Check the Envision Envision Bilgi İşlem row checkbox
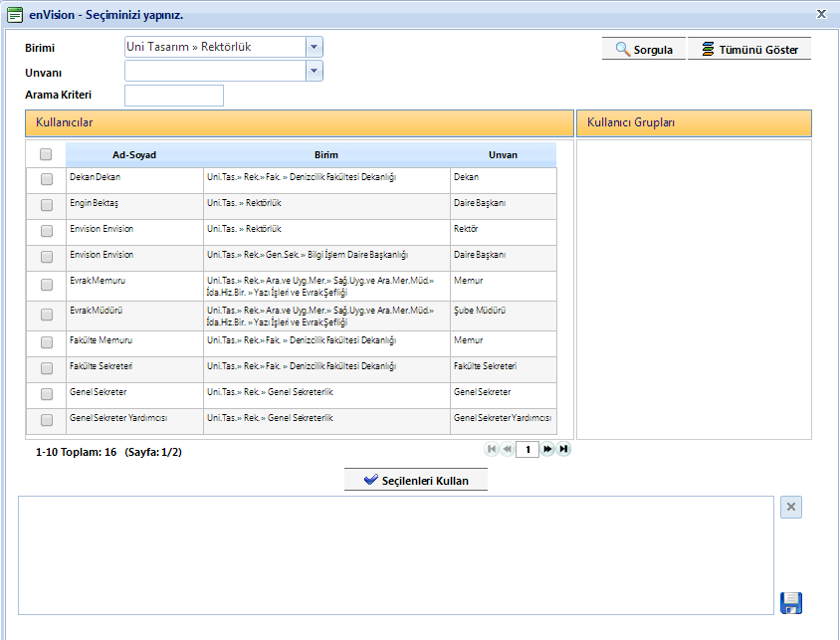The width and height of the screenshot is (840, 640). pos(47,257)
